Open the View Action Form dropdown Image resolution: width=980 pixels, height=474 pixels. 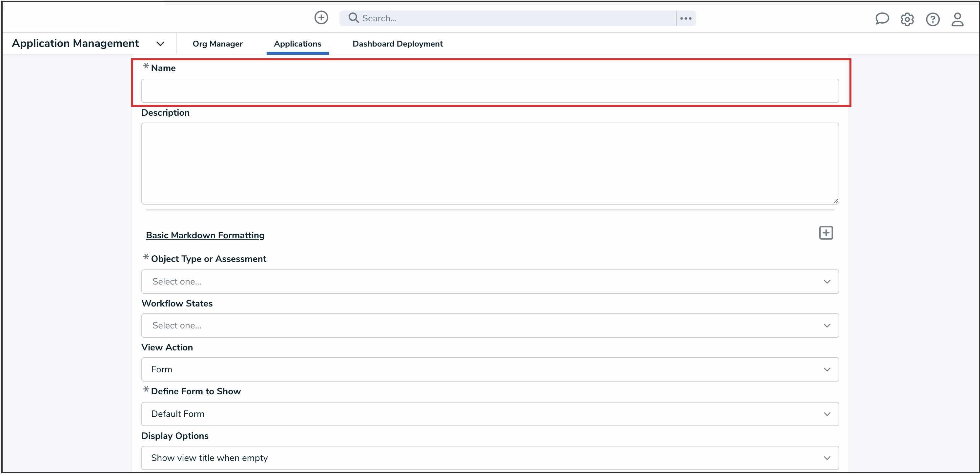pos(490,369)
